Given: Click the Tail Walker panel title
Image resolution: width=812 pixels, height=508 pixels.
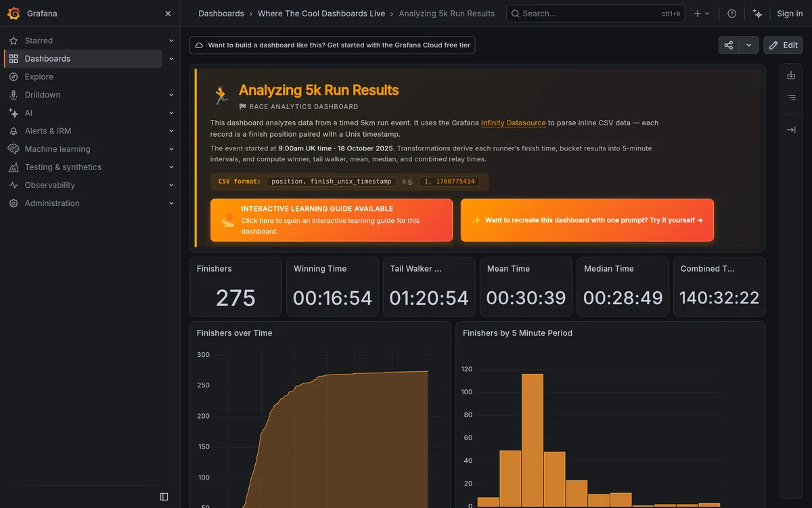Looking at the screenshot, I should point(416,269).
